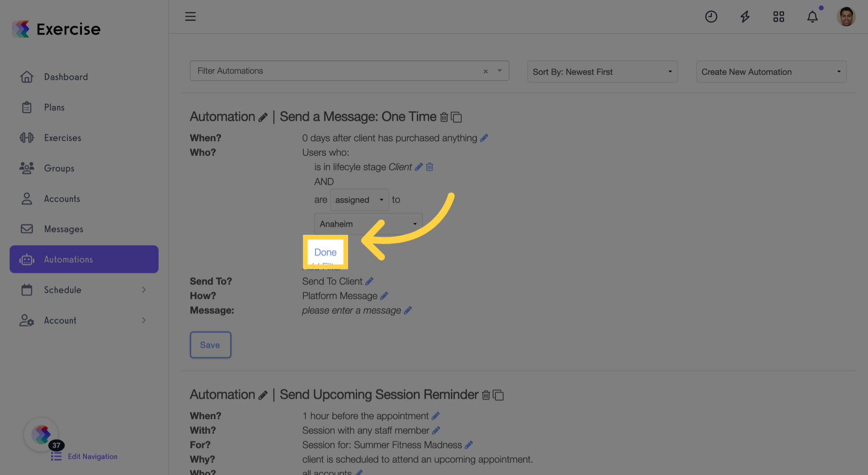Viewport: 868px width, 475px height.
Task: Open the notifications bell
Action: 812,17
